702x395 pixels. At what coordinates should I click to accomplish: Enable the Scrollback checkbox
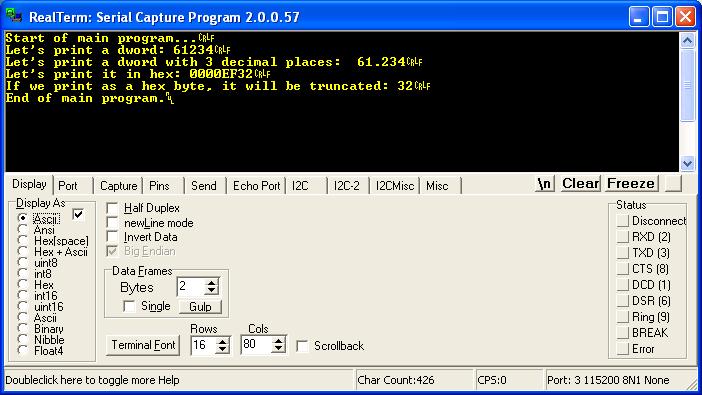tap(303, 346)
